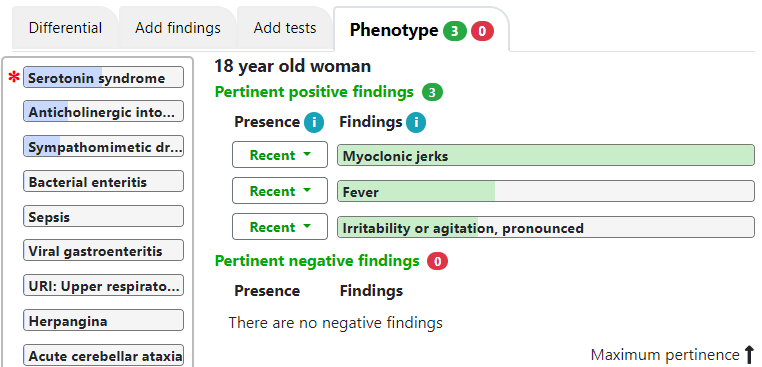762x367 pixels.
Task: Switch to the Differential tab
Action: pos(65,28)
